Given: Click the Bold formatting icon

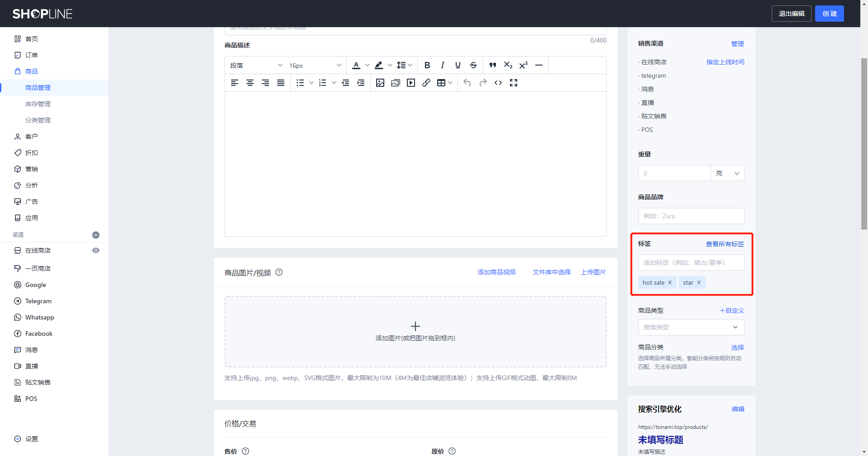Looking at the screenshot, I should point(427,65).
